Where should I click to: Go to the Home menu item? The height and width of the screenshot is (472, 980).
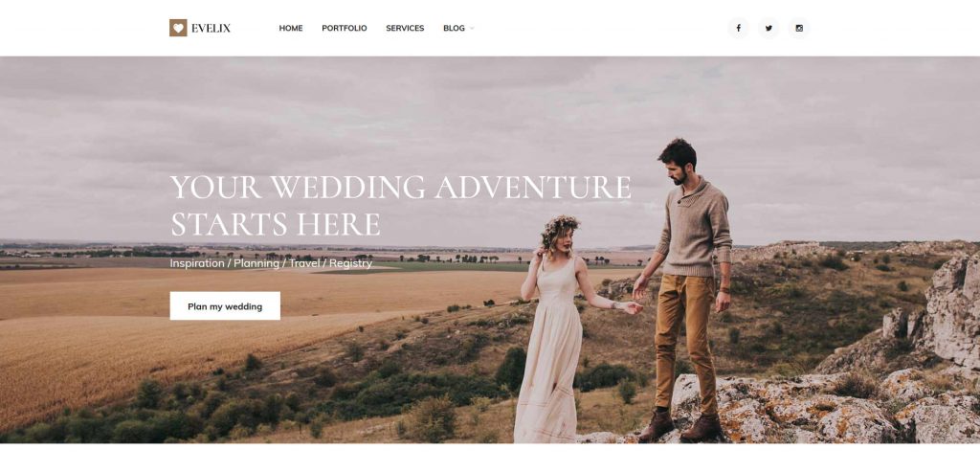[291, 28]
